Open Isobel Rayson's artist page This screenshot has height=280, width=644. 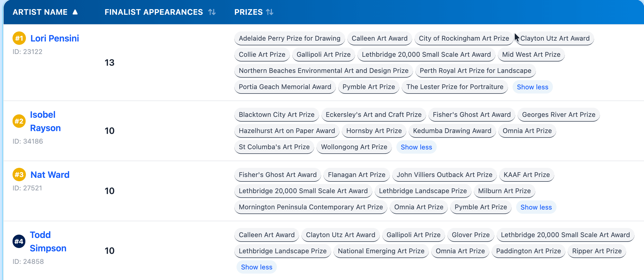pos(45,121)
